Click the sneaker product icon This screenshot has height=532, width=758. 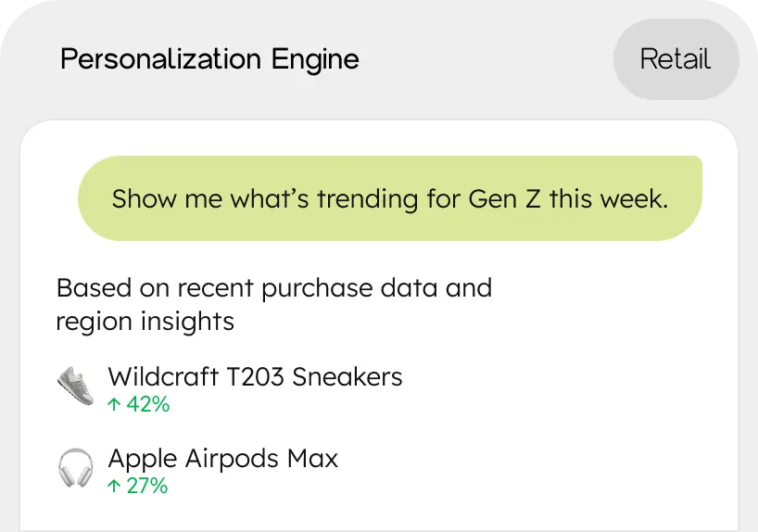[x=75, y=385]
